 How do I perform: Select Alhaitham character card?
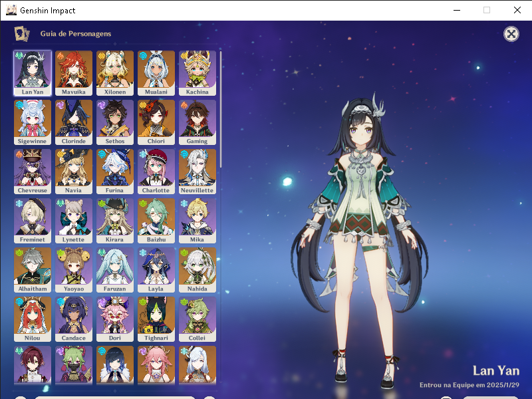point(33,269)
